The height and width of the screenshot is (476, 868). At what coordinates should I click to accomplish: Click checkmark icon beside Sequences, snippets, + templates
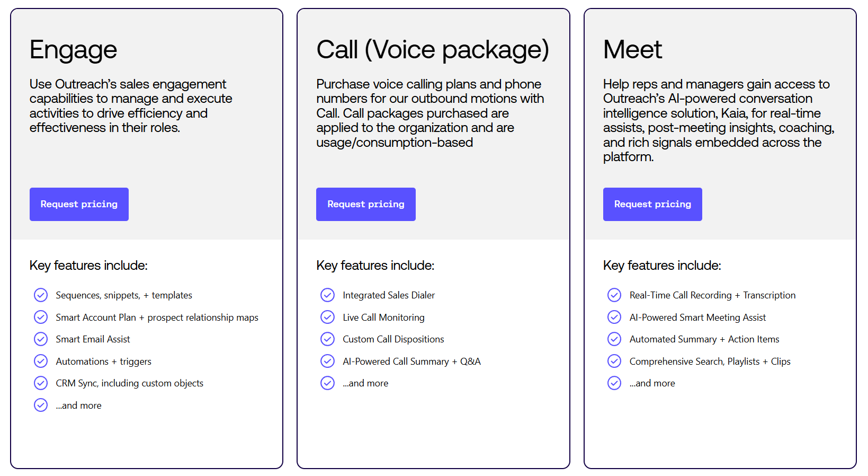(41, 295)
